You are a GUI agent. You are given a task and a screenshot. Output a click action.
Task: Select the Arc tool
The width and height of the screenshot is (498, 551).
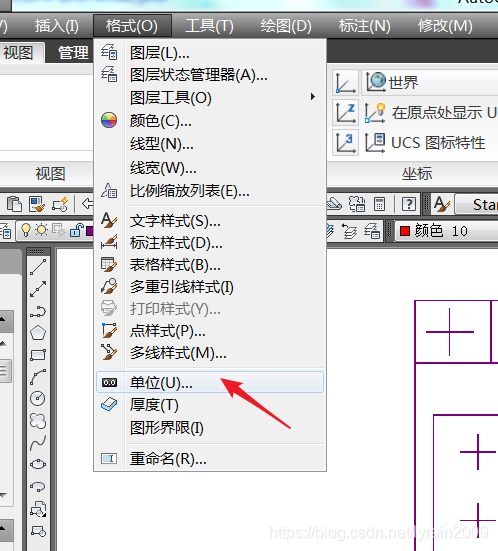(x=38, y=377)
